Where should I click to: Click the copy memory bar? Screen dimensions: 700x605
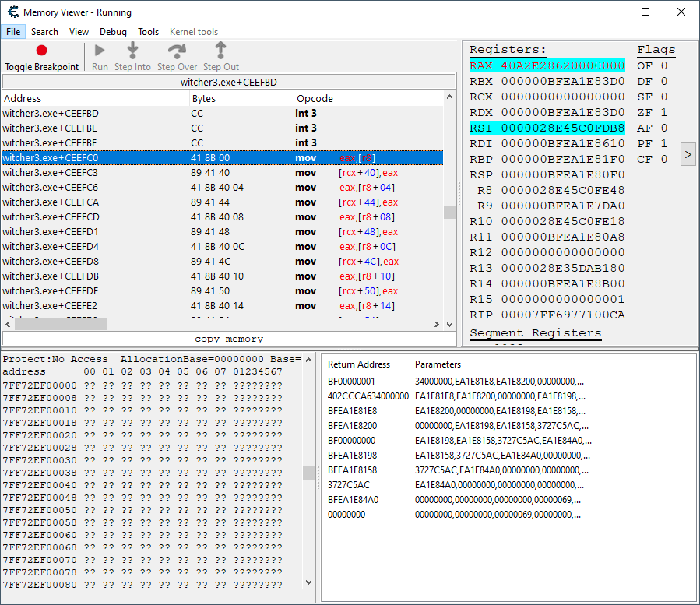click(x=229, y=339)
